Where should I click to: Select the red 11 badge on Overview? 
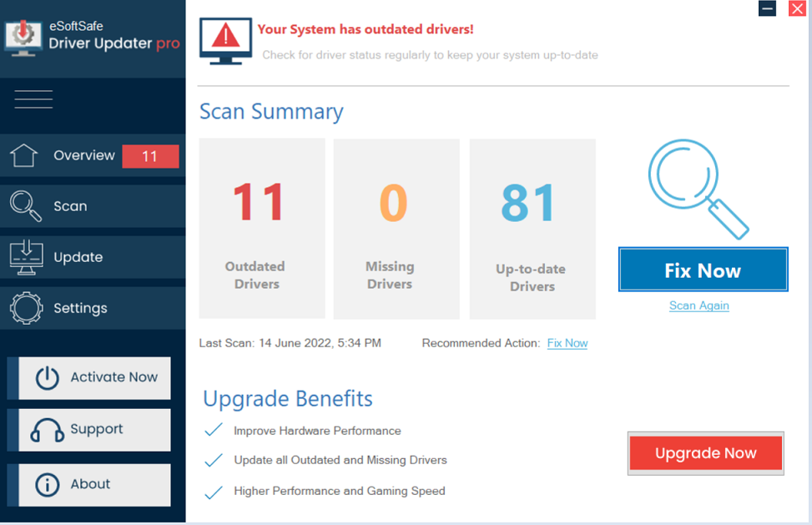coord(150,156)
